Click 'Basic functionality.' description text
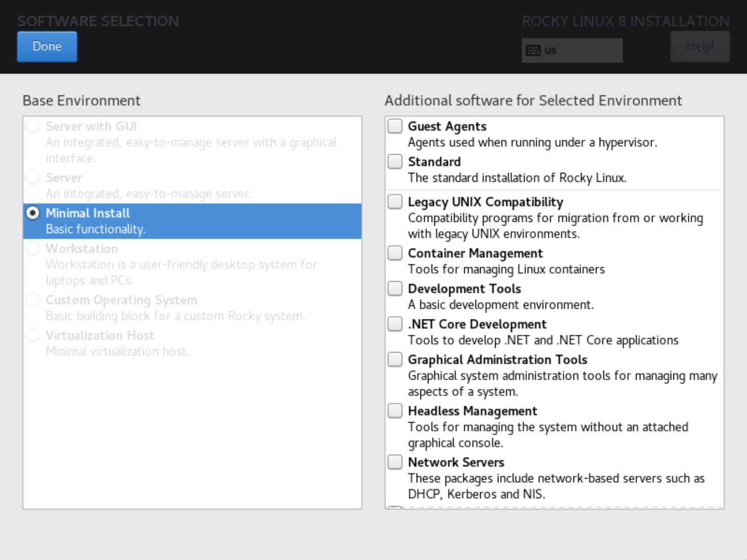Viewport: 747px width, 560px height. pos(96,229)
